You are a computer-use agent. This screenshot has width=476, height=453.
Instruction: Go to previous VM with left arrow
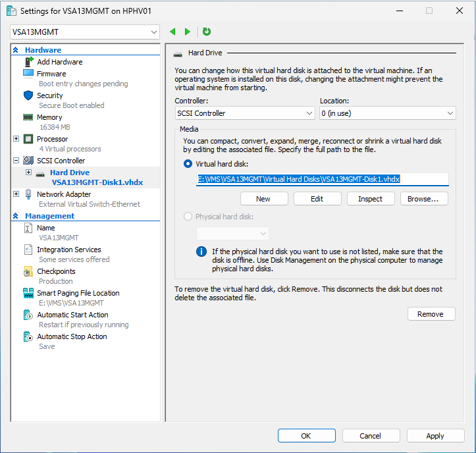[x=172, y=32]
